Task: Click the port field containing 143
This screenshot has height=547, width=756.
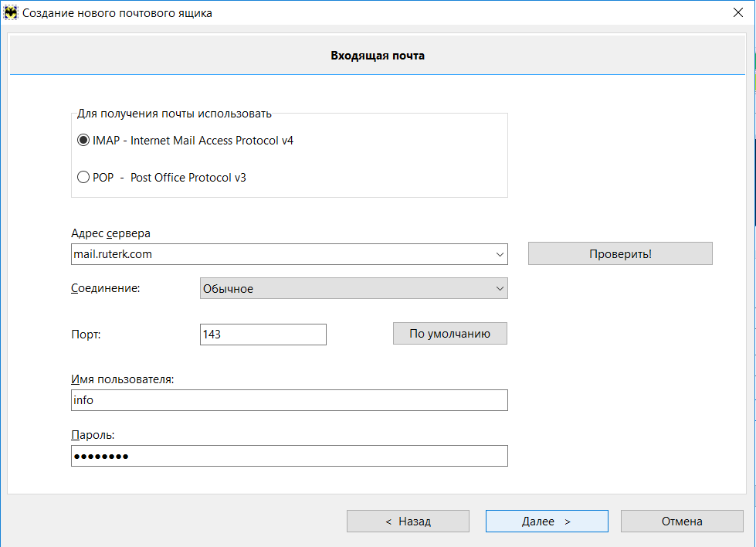Action: 263,335
